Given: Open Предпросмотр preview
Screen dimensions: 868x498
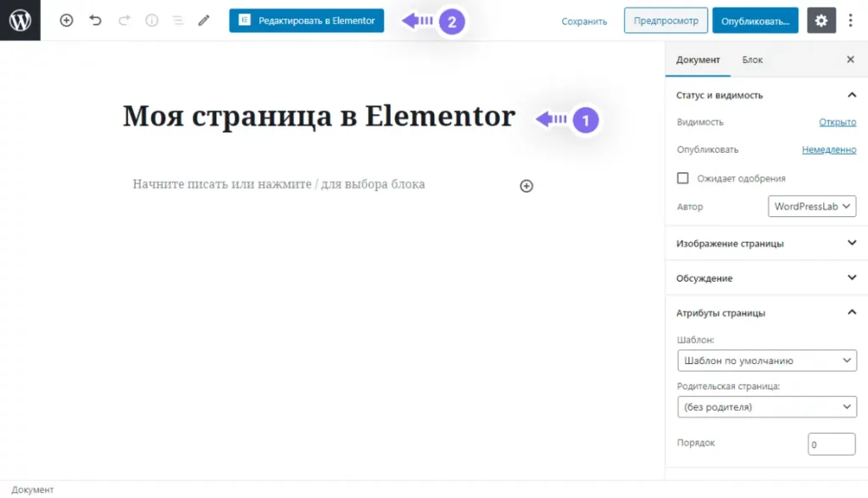Looking at the screenshot, I should pyautogui.click(x=665, y=20).
